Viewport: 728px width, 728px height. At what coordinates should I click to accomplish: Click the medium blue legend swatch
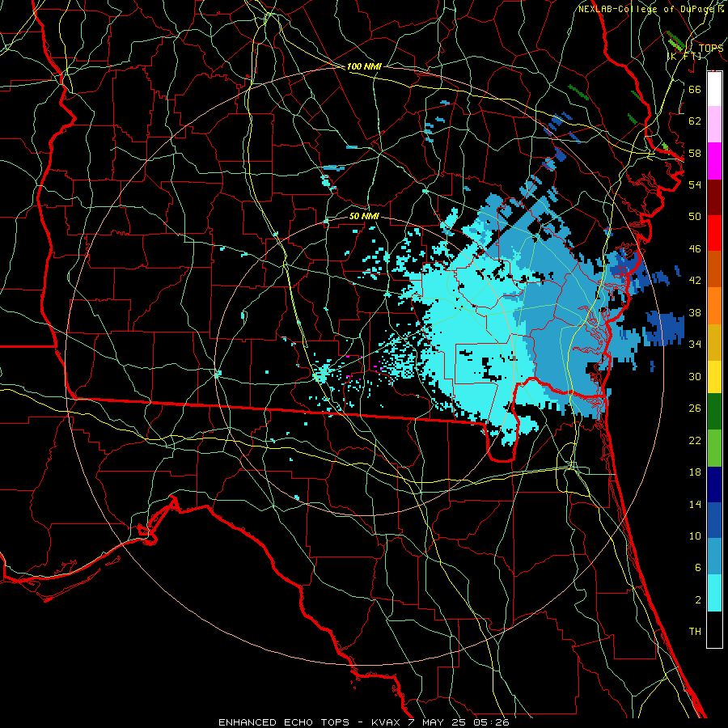tap(714, 520)
